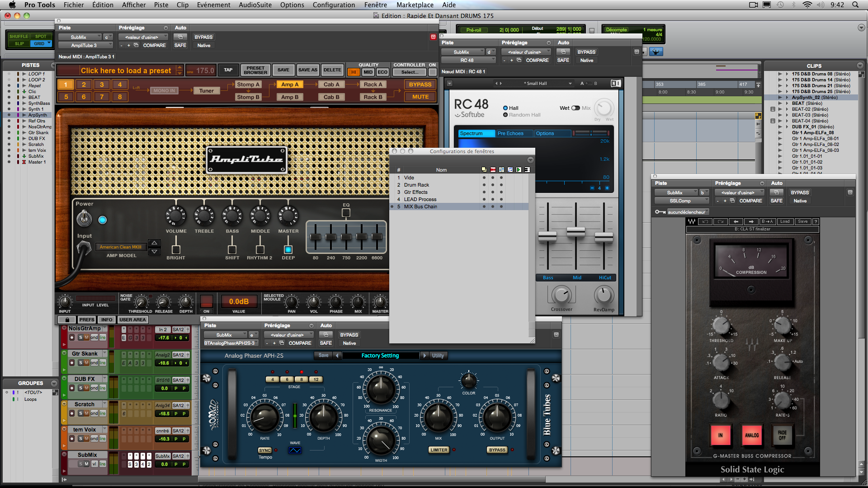Switch to Pre Echoes tab in RC 48
868x488 pixels.
[x=514, y=133]
